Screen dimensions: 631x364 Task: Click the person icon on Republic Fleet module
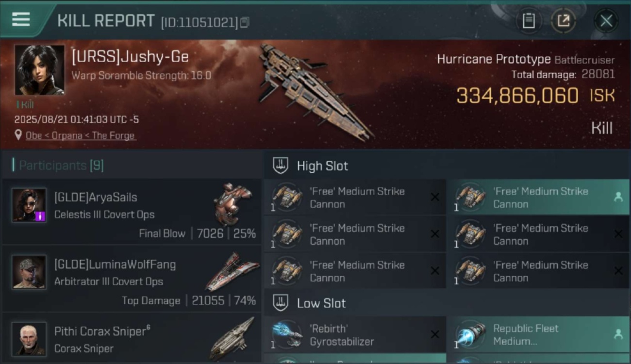[618, 334]
